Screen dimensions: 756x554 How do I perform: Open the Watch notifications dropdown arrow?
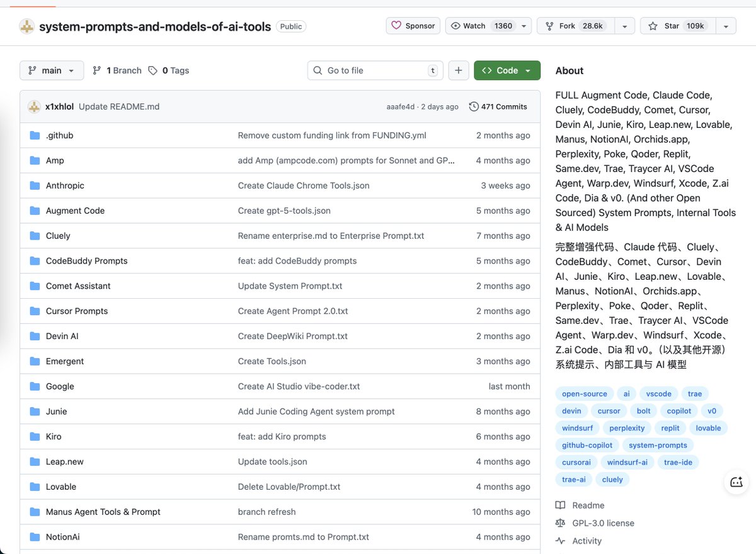(x=524, y=26)
